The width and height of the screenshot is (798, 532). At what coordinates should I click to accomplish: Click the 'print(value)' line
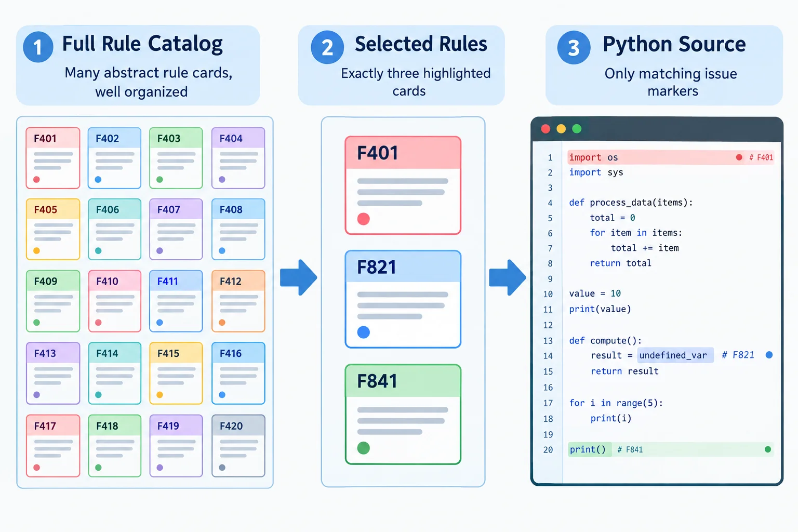click(600, 309)
